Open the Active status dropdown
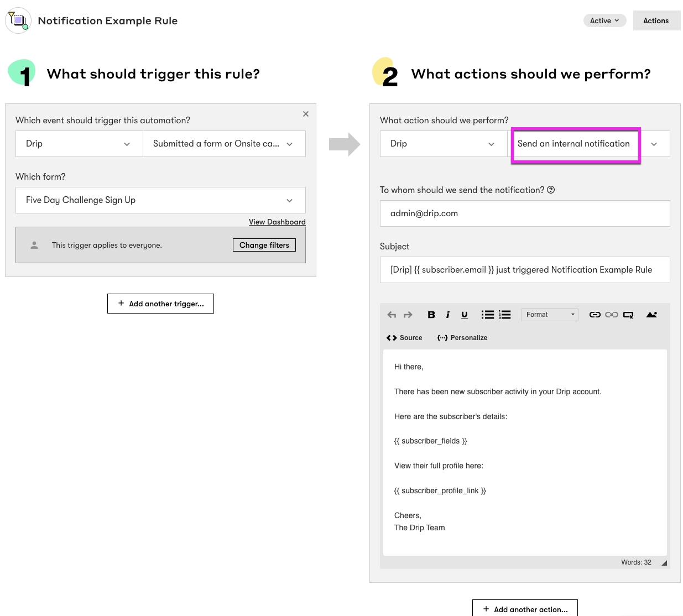683x616 pixels. [x=604, y=20]
